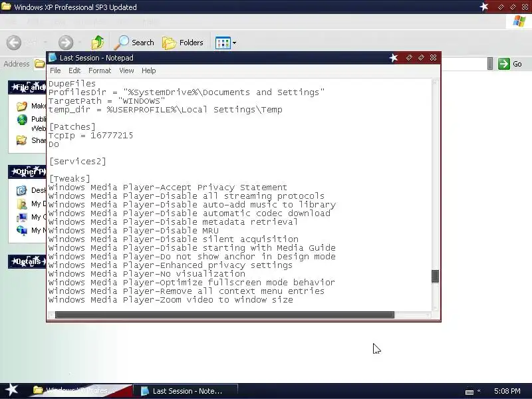Click the Make a new folder icon

[21, 106]
